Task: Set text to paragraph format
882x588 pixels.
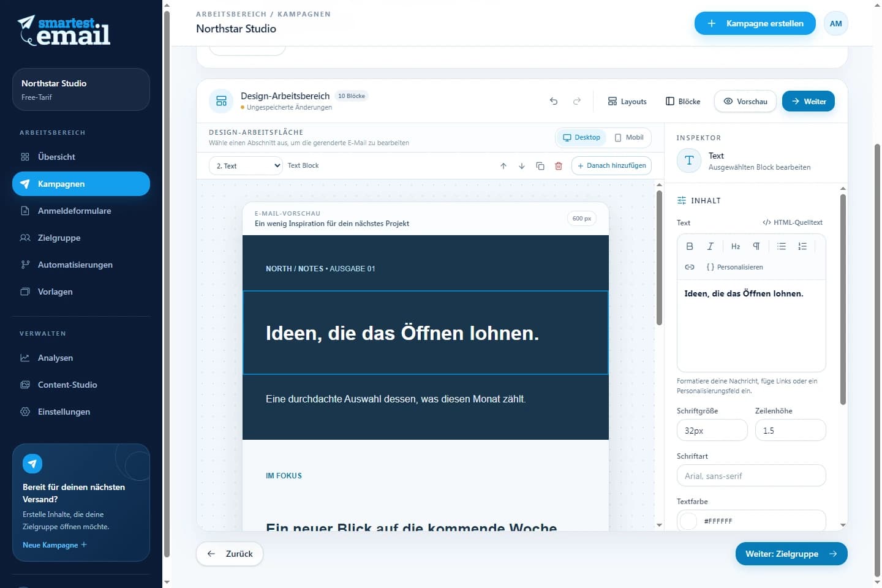Action: click(756, 246)
